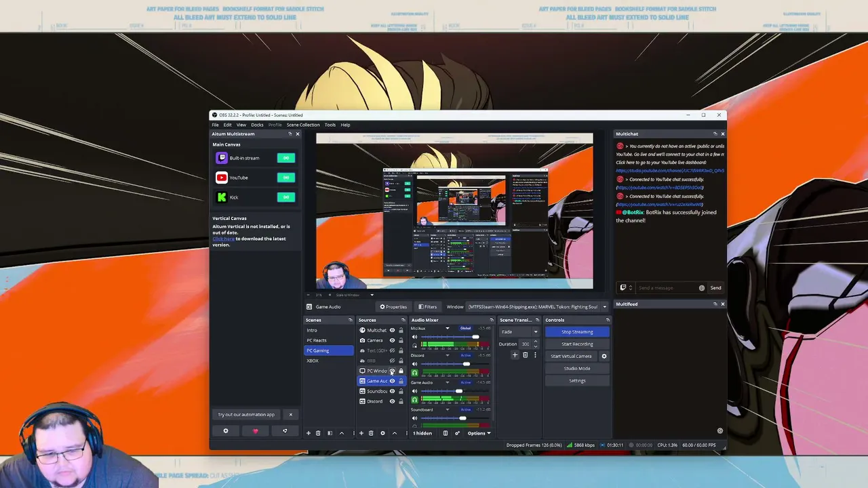Image resolution: width=868 pixels, height=488 pixels.
Task: Click the pink heart donate icon
Action: point(256,431)
